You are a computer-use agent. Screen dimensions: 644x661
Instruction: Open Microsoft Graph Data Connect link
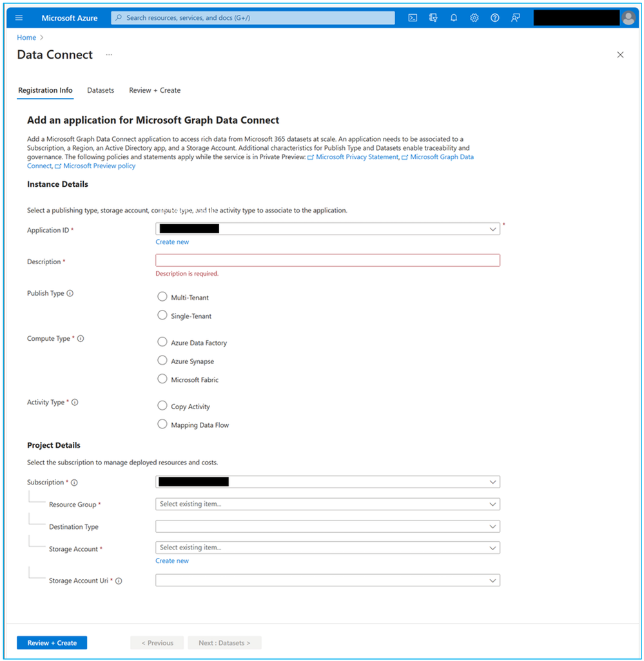click(x=442, y=157)
